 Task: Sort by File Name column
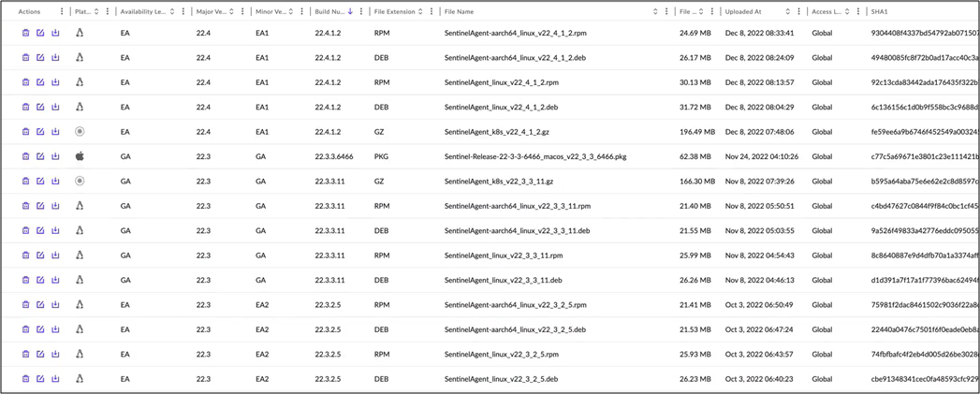[x=655, y=12]
